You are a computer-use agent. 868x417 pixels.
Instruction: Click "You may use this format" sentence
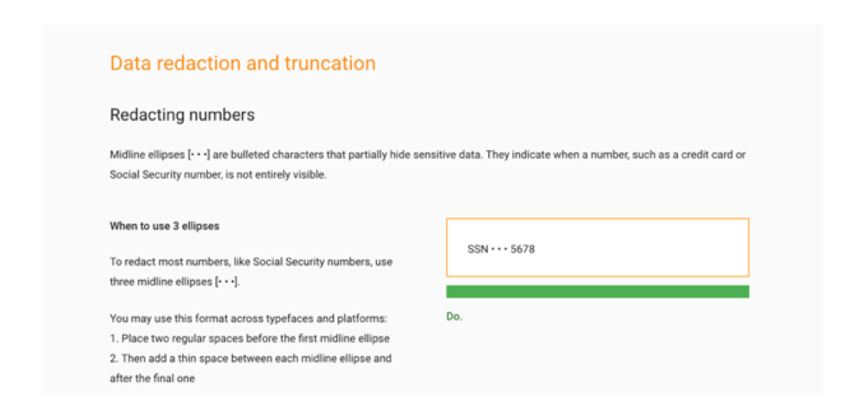(x=248, y=318)
